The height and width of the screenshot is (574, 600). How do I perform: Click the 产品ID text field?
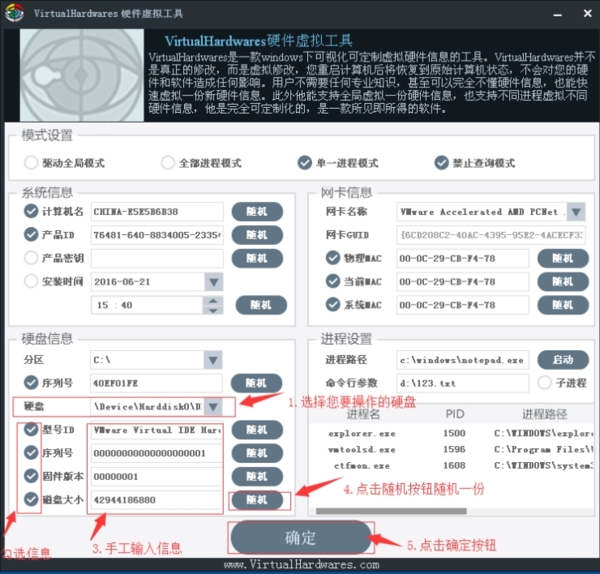(157, 235)
